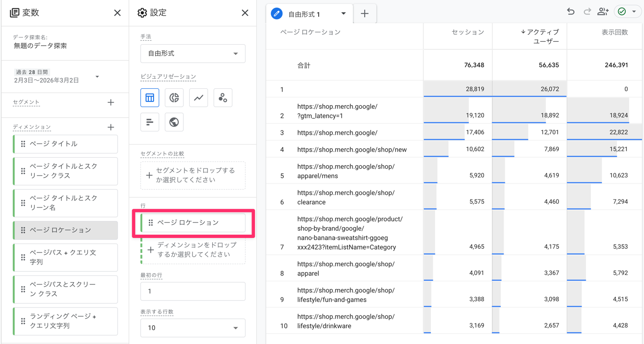Select the scatter plot visualization
Viewport: 644px width, 344px height.
223,98
